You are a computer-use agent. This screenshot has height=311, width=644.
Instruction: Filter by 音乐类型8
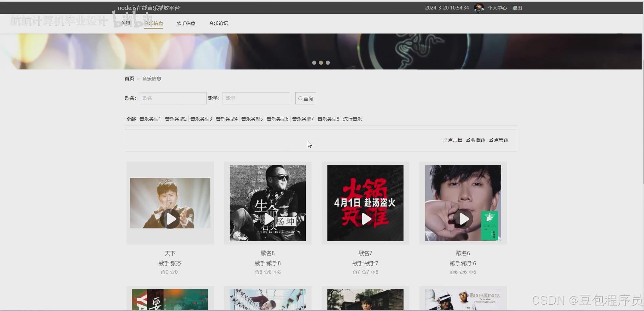coord(328,119)
